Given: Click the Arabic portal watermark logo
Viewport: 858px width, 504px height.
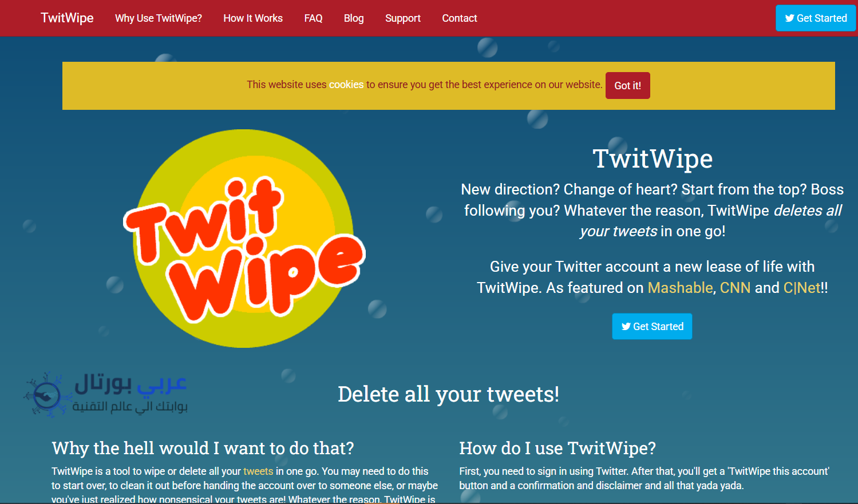Looking at the screenshot, I should click(x=106, y=394).
